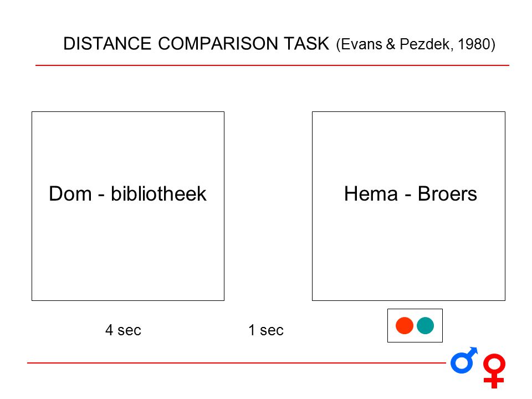Click the word 'Dom' in left box
Image resolution: width=532 pixels, height=399 pixels.
pyautogui.click(x=70, y=194)
